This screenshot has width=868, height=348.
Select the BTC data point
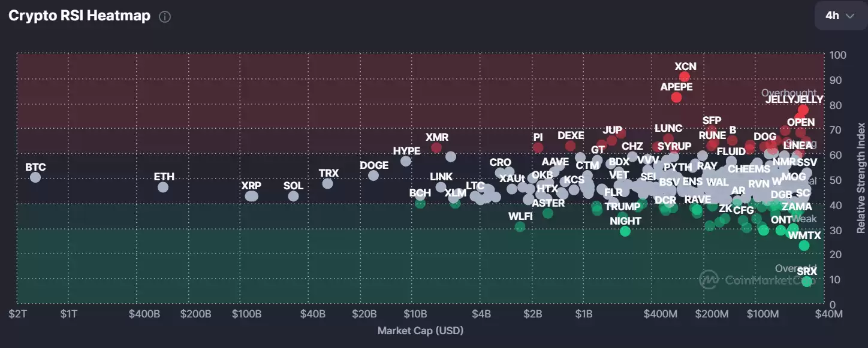click(x=35, y=177)
